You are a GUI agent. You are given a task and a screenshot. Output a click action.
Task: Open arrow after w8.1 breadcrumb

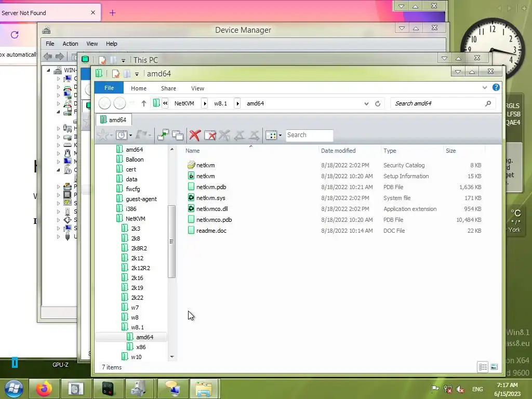[x=237, y=103]
